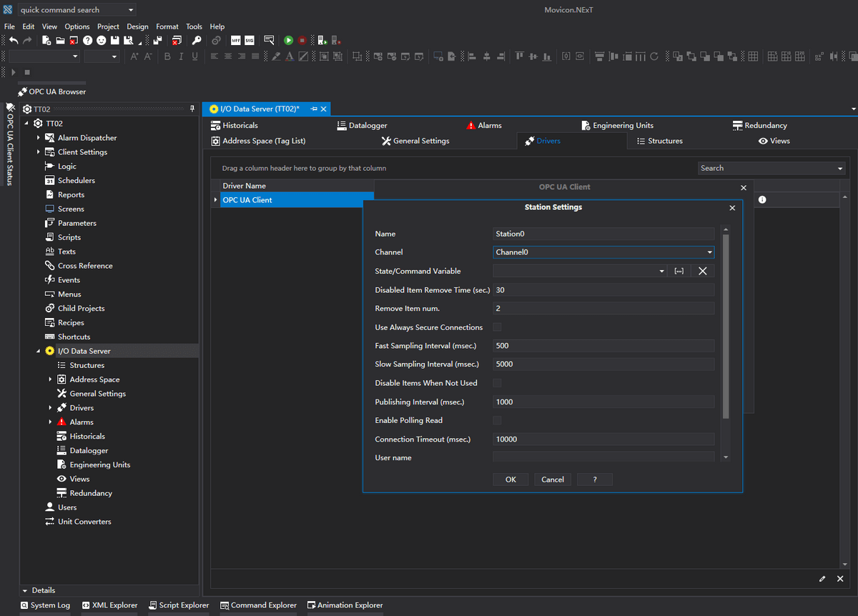Viewport: 858px width, 616px height.
Task: Click the ? help button in Station Settings
Action: [595, 480]
